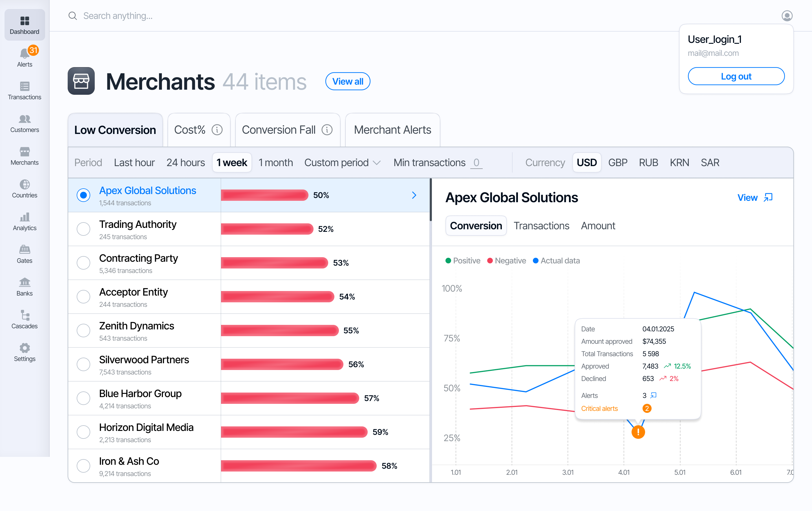Click the Log out button
This screenshot has height=511, width=812.
(x=736, y=76)
